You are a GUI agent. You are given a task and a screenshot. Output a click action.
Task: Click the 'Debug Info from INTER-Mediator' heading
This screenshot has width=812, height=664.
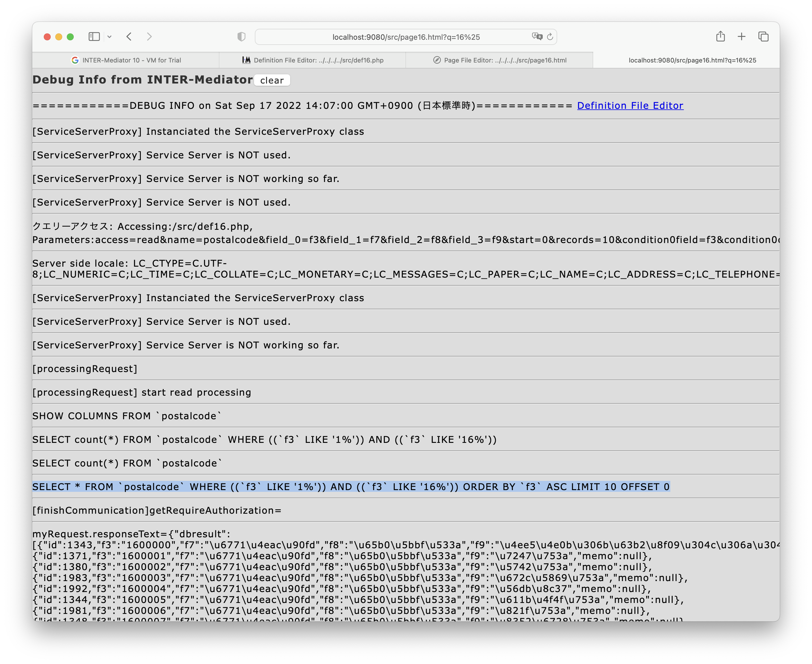(143, 79)
